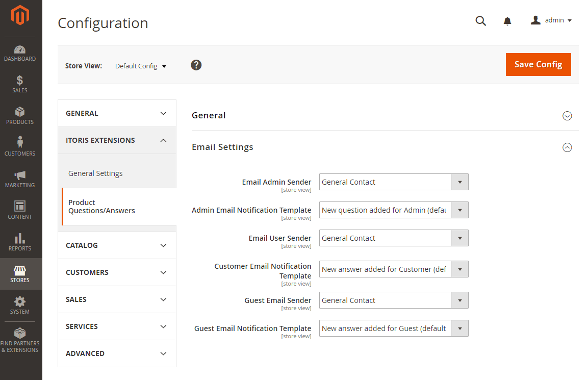Screen dimensions: 588x380
Task: Select General Settings under Itoris Extensions
Action: 95,173
